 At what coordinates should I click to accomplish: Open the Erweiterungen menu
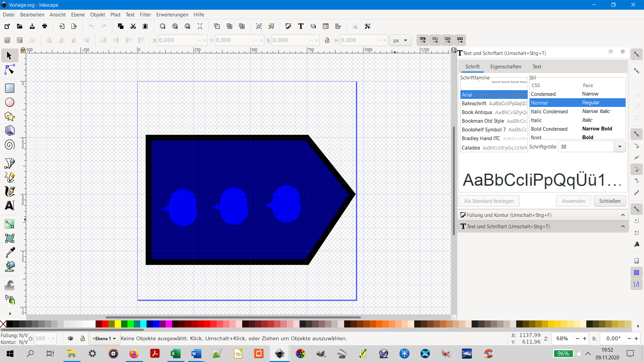pos(172,15)
